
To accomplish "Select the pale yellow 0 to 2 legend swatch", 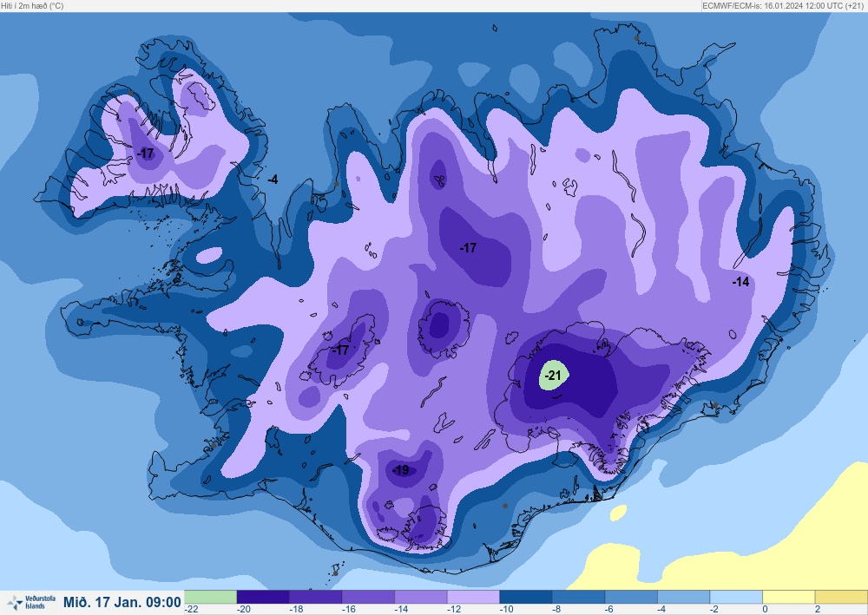I will pyautogui.click(x=789, y=597).
